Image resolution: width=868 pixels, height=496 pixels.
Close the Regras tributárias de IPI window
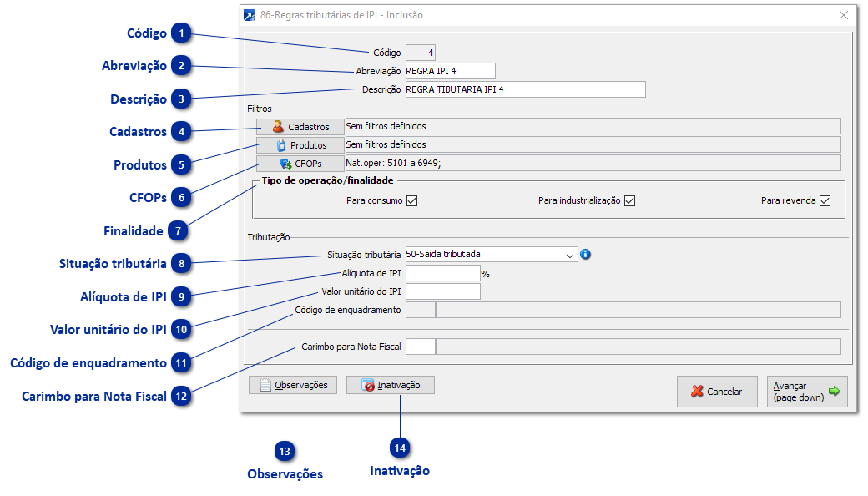coord(844,15)
